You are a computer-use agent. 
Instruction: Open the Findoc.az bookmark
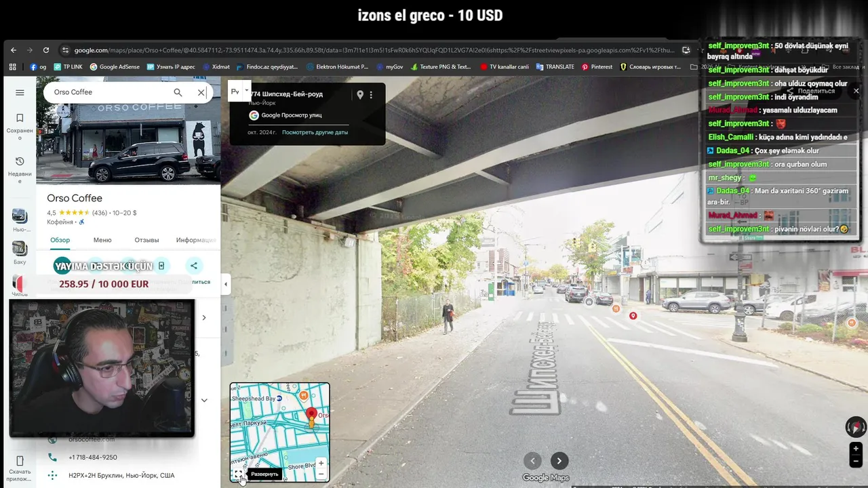click(x=267, y=67)
